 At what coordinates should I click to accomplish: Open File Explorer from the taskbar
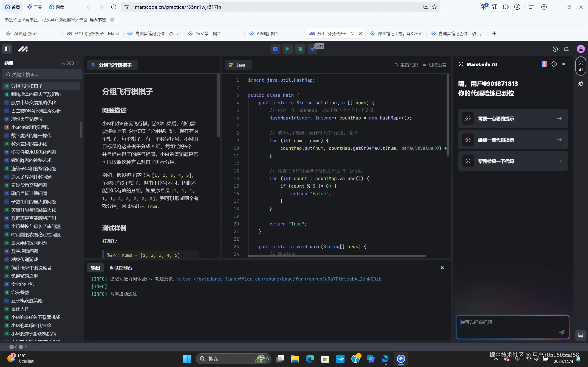(x=294, y=359)
